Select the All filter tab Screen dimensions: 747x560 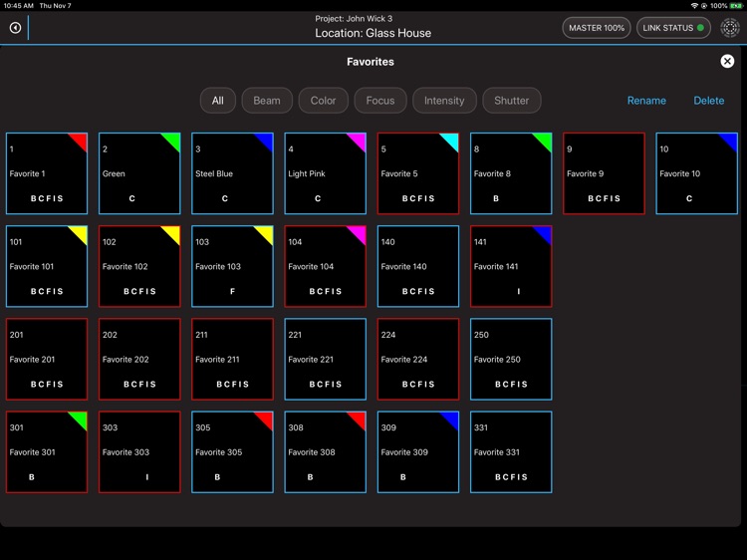tap(217, 101)
